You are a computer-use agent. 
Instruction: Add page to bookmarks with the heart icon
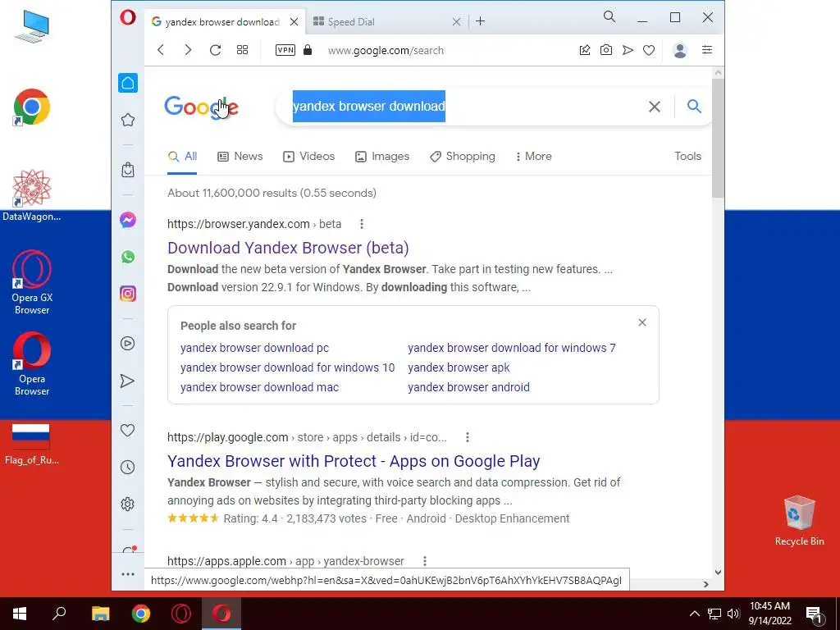point(649,50)
